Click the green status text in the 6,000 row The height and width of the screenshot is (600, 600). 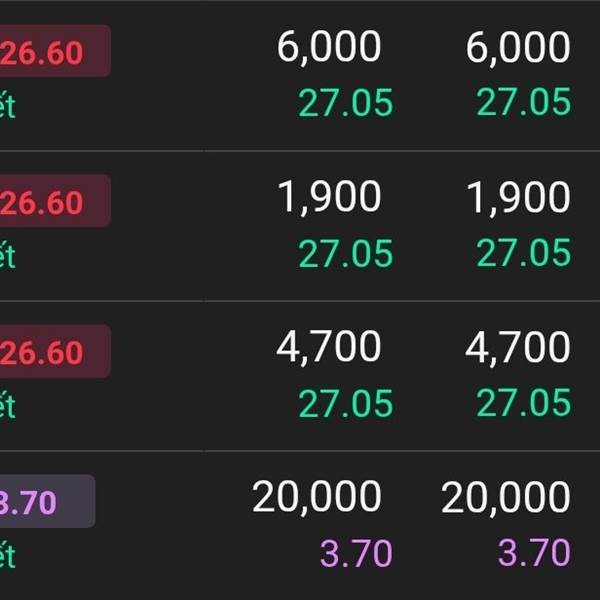pyautogui.click(x=8, y=104)
